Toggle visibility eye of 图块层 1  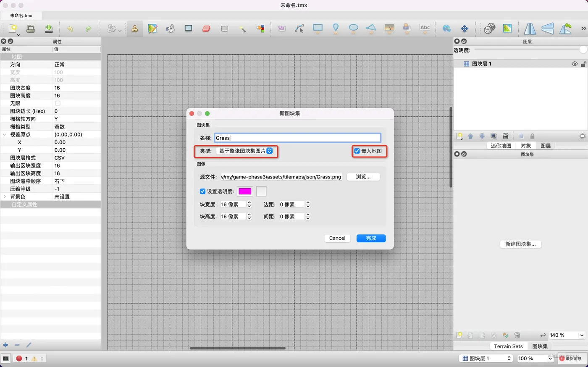click(x=575, y=64)
